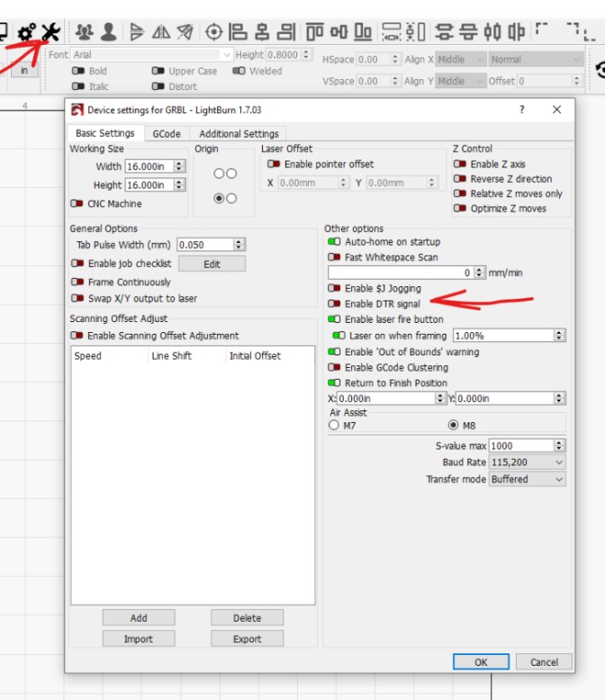
Task: Click OK to save device settings
Action: (481, 662)
